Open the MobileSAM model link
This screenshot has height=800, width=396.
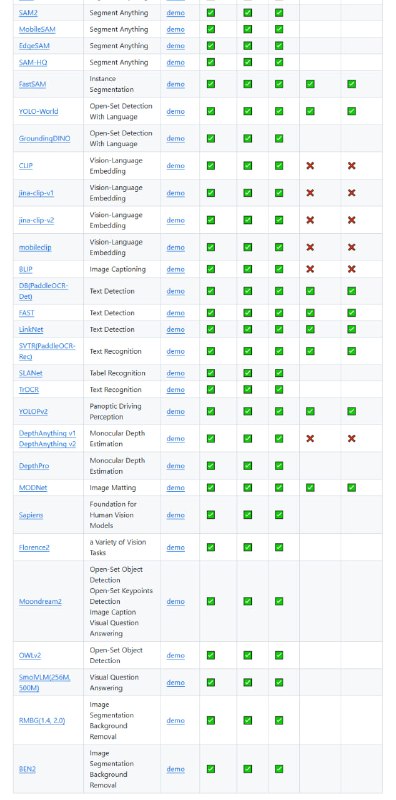point(37,30)
